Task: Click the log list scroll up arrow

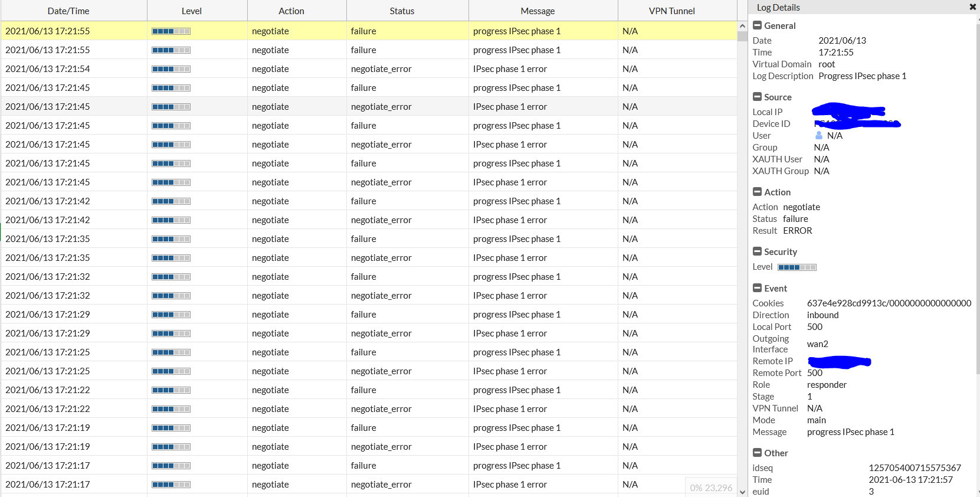Action: tap(742, 27)
